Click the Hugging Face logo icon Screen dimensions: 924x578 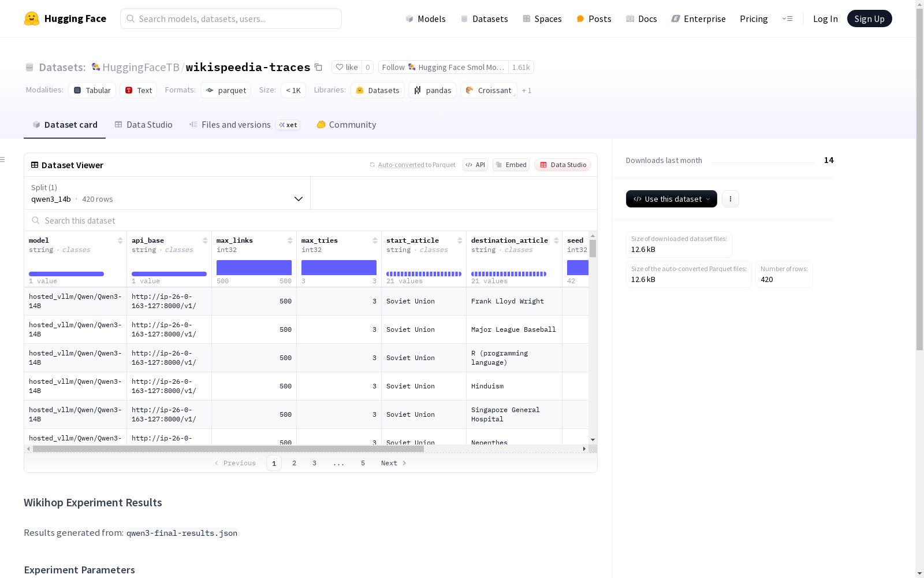point(32,18)
